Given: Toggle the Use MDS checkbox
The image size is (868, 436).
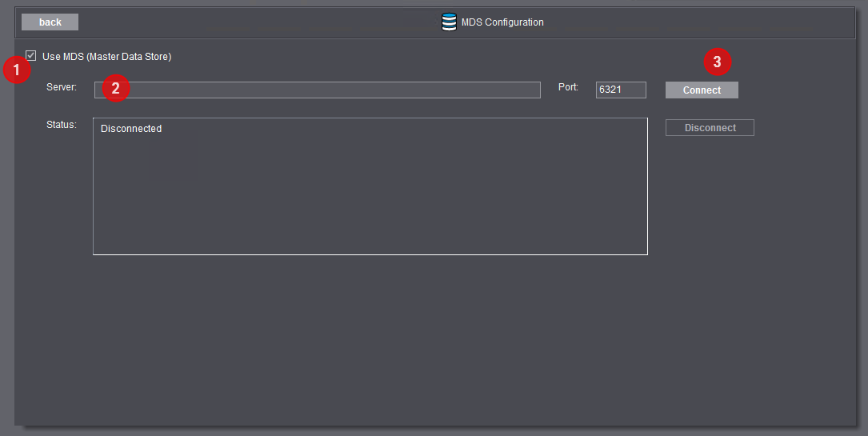Looking at the screenshot, I should click(31, 56).
